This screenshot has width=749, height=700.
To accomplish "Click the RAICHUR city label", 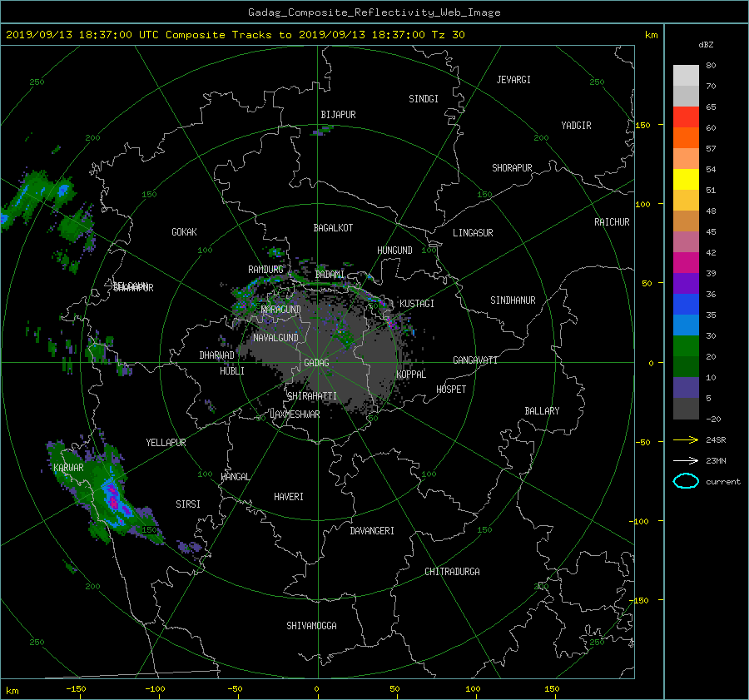I will [612, 222].
